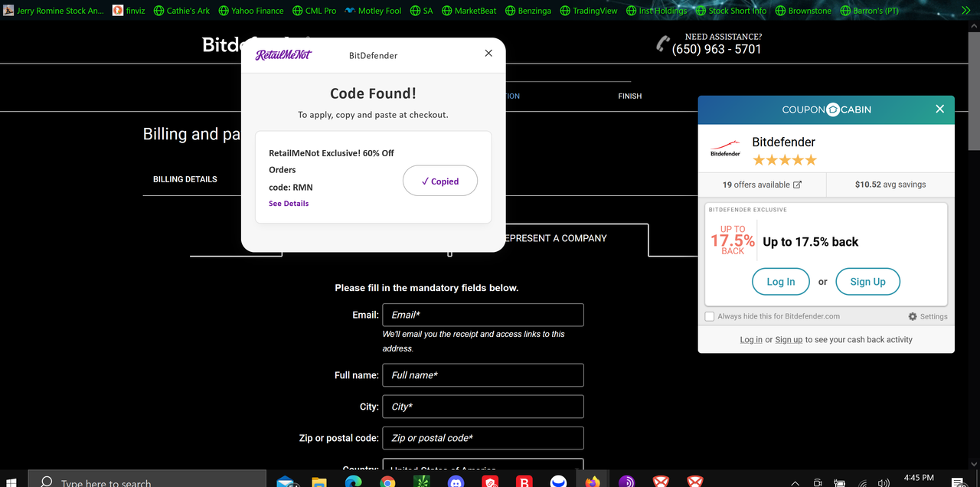980x487 pixels.
Task: Show hidden system tray icons
Action: (x=795, y=483)
